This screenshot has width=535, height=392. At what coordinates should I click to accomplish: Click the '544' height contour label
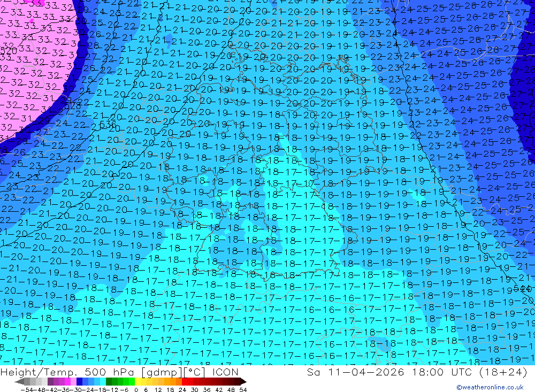pyautogui.click(x=522, y=289)
